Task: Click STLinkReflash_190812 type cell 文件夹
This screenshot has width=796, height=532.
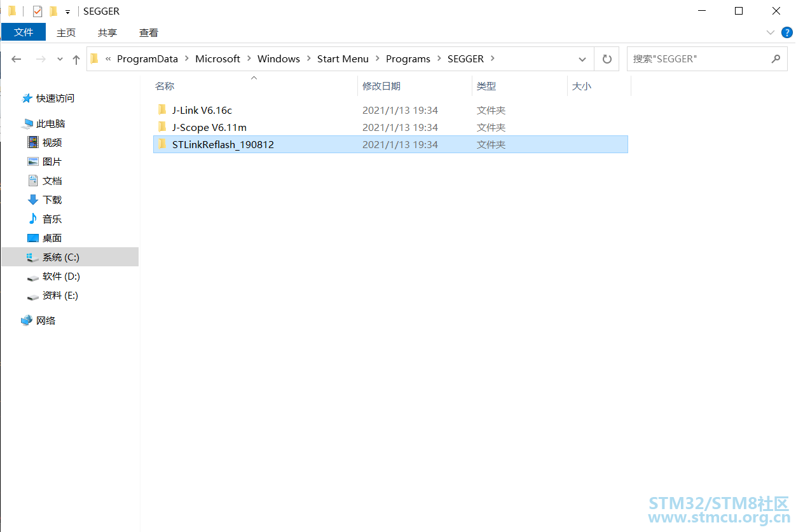Action: click(x=491, y=144)
